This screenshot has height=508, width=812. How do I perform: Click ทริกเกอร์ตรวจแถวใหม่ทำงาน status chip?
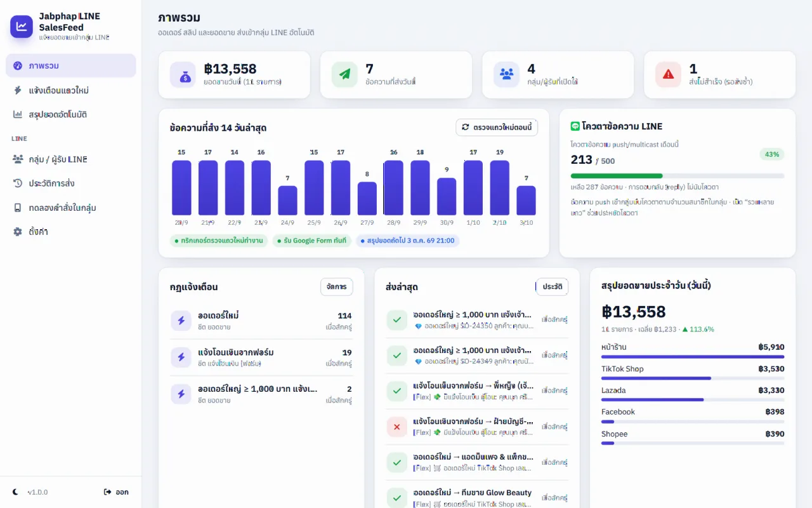click(x=219, y=241)
